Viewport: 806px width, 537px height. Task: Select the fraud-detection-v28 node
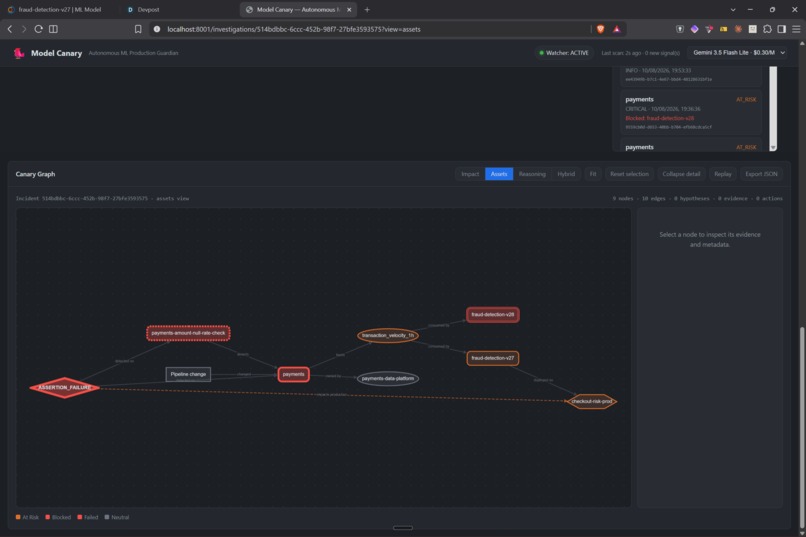click(x=492, y=314)
